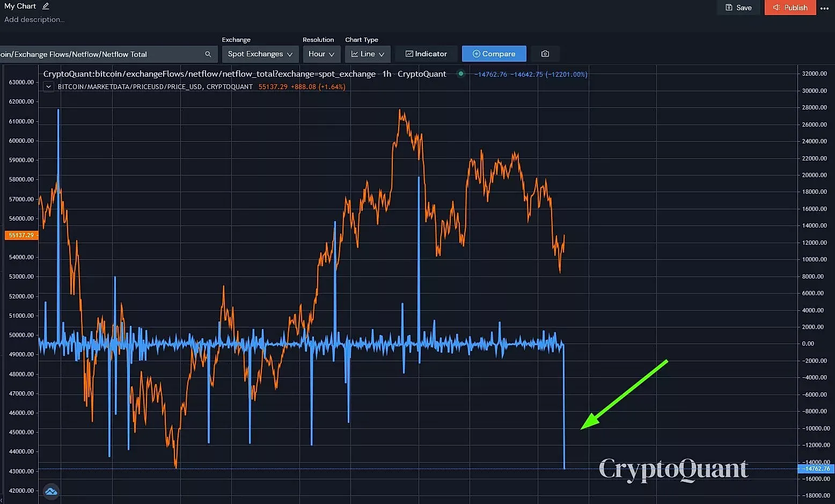This screenshot has width=835, height=504.
Task: Open the Line chart type dropdown
Action: click(x=368, y=54)
